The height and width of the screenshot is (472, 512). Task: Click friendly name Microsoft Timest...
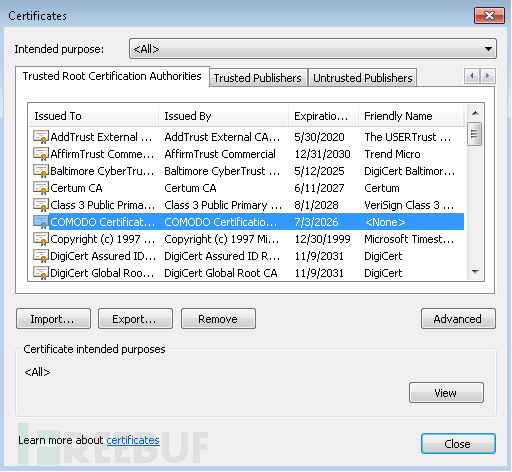(409, 239)
